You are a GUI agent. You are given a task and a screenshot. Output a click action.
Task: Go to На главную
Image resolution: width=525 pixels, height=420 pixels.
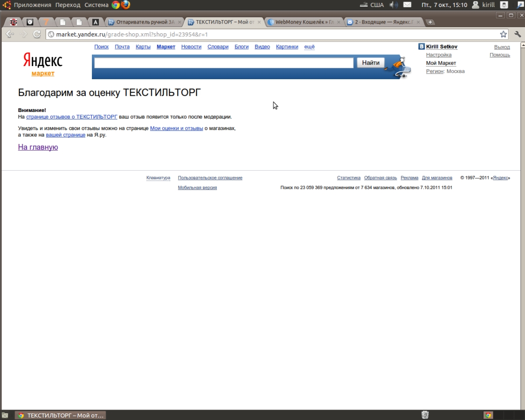(38, 147)
